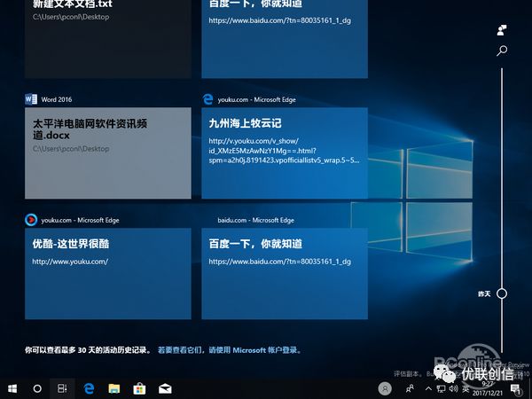Open the 优酷-这世界很酷 activity card
Image resolution: width=532 pixels, height=399 pixels.
(108, 273)
